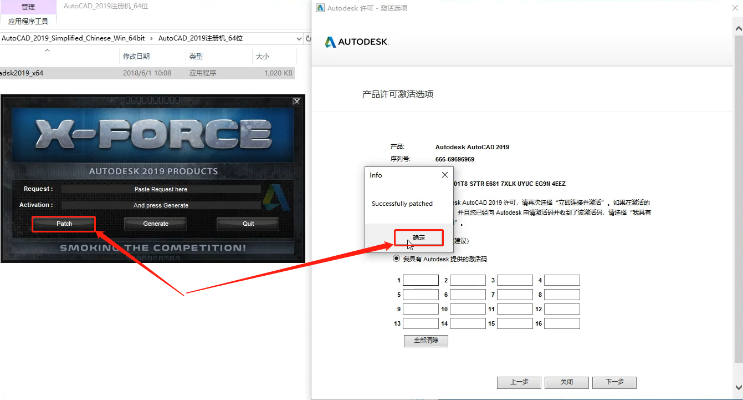Click the 1,020 KB size cell
Screen dimensions: 743x400
(x=279, y=73)
